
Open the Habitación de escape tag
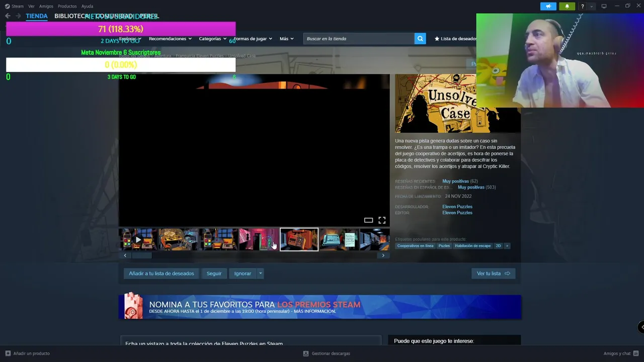coord(473,246)
